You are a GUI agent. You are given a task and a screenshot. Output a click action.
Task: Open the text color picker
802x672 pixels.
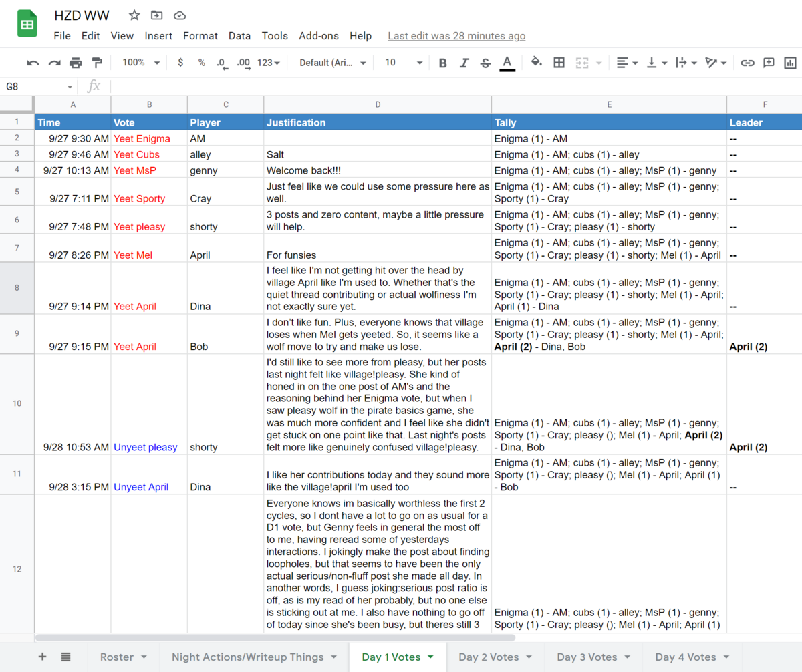coord(507,63)
